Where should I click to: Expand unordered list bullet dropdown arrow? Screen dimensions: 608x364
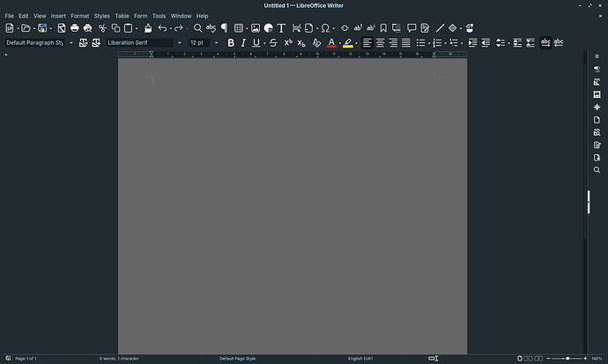pos(429,43)
